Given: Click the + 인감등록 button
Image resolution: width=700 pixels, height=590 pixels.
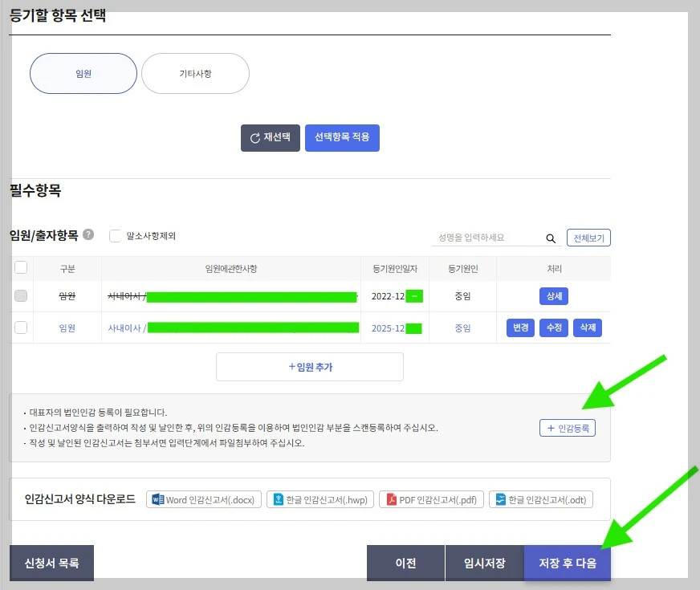Looking at the screenshot, I should tap(568, 428).
